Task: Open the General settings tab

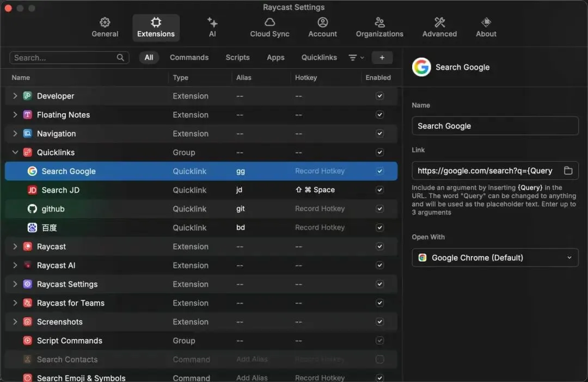Action: pos(105,27)
